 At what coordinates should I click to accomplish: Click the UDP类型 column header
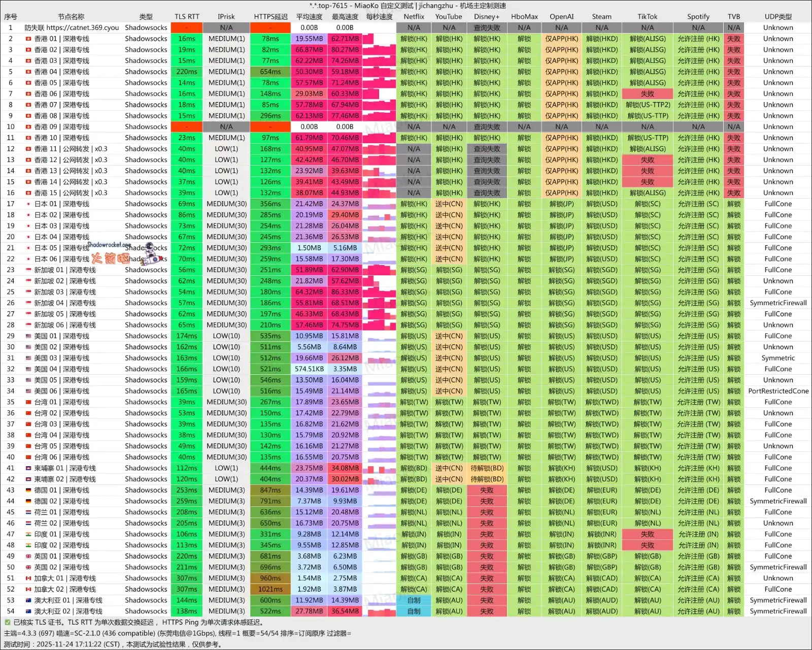[x=777, y=17]
